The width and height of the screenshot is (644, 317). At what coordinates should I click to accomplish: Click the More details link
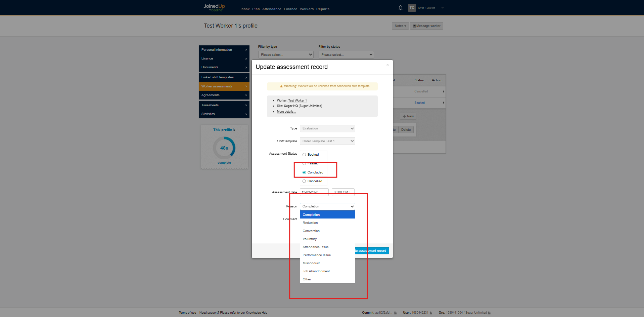(x=286, y=112)
